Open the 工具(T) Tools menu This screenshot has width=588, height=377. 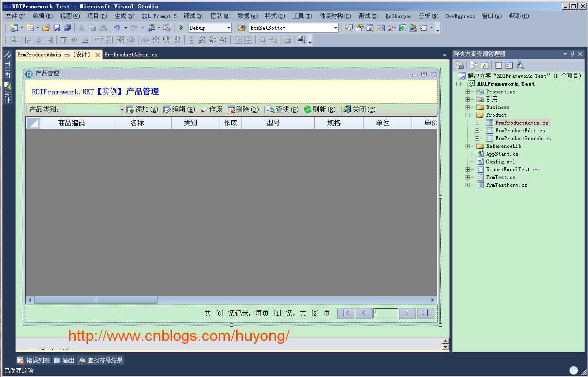pyautogui.click(x=302, y=16)
